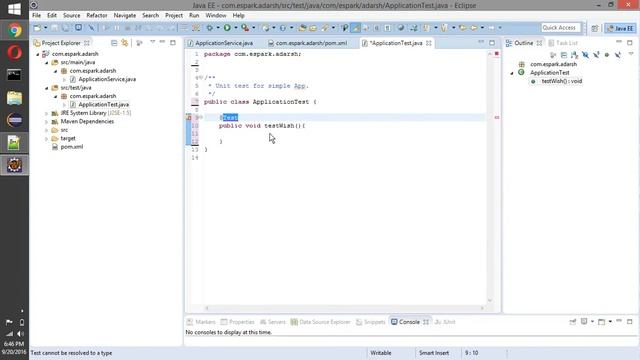Toggle Hide Local Types in Outline
The height and width of the screenshot is (360, 640).
[618, 55]
